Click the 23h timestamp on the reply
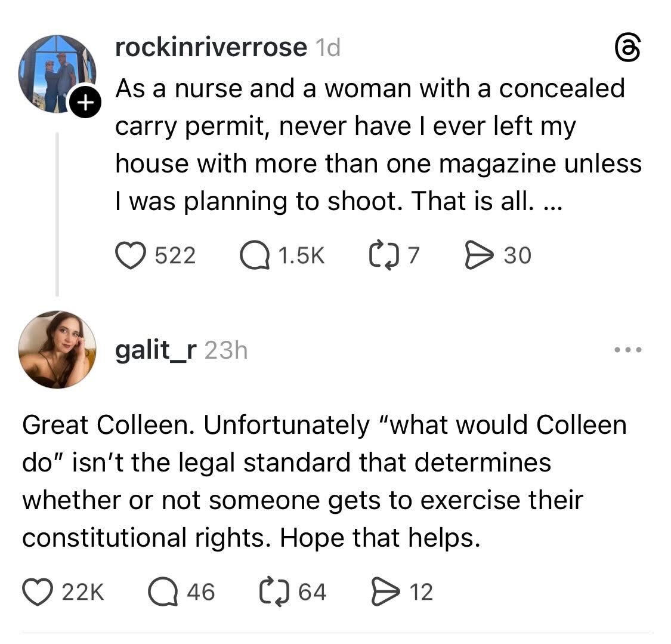 tap(225, 350)
